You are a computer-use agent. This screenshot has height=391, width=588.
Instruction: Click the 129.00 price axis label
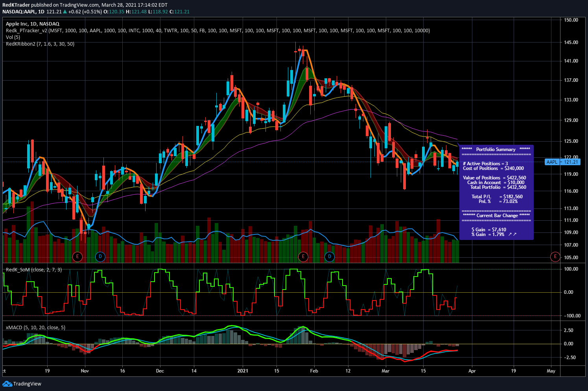pyautogui.click(x=571, y=120)
